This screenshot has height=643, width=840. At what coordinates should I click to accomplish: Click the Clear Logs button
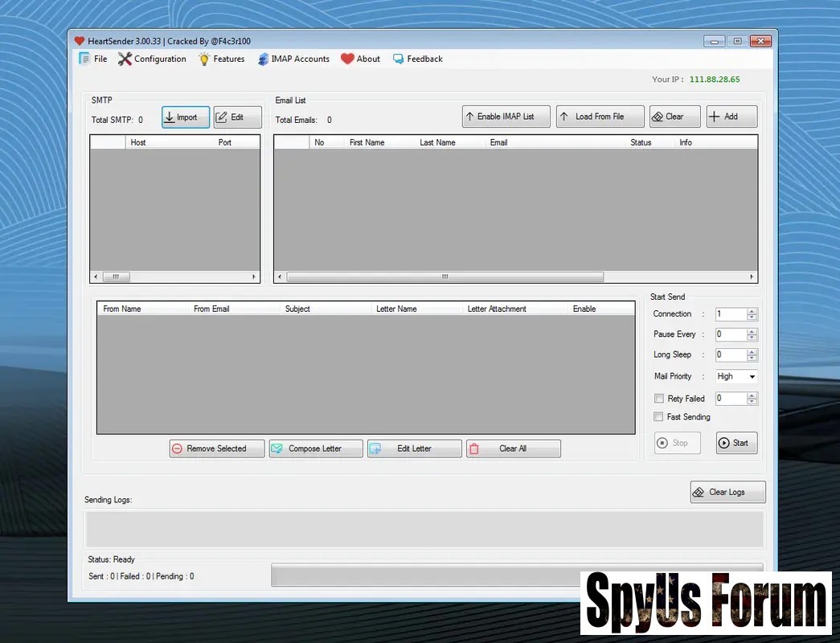[727, 492]
